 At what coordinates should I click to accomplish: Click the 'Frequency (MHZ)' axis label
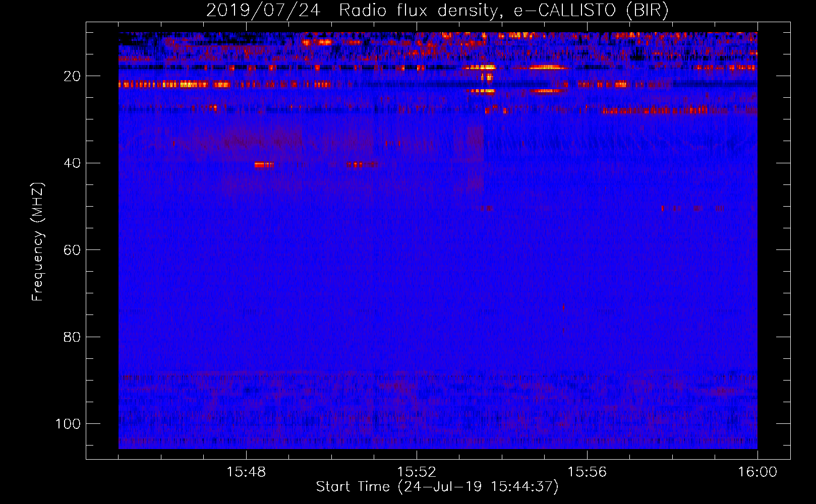coord(38,241)
